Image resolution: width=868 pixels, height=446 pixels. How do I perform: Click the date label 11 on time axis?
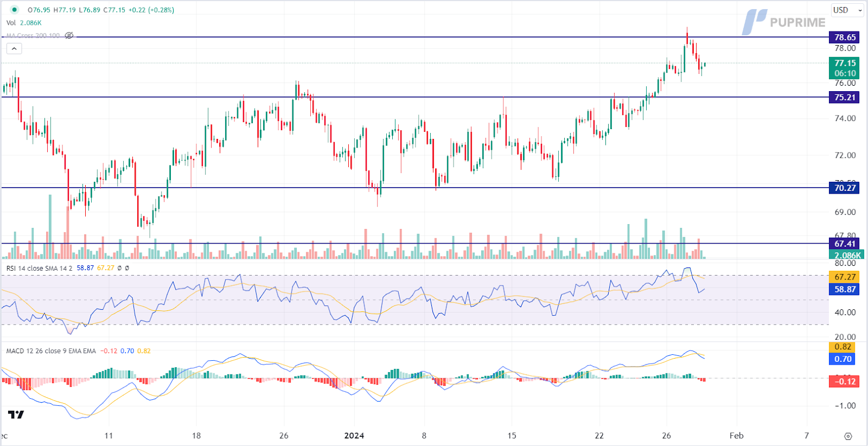tap(108, 436)
